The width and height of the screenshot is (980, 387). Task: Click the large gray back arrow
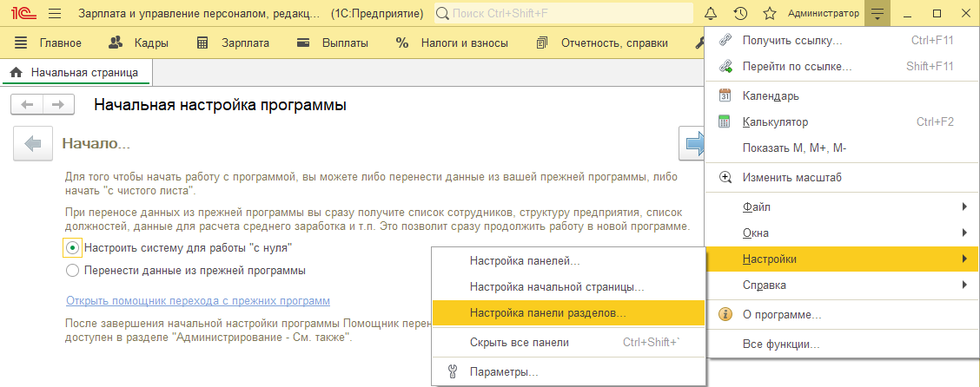33,144
